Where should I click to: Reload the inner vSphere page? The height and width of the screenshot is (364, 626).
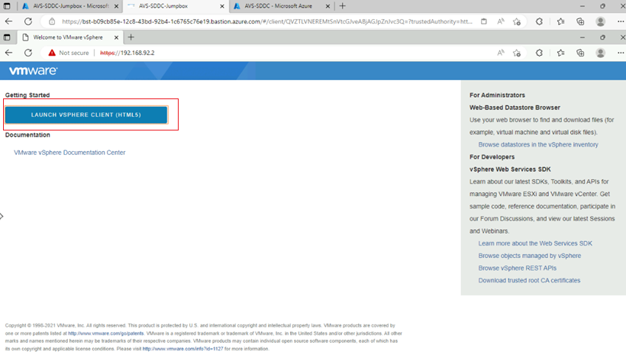coord(28,53)
